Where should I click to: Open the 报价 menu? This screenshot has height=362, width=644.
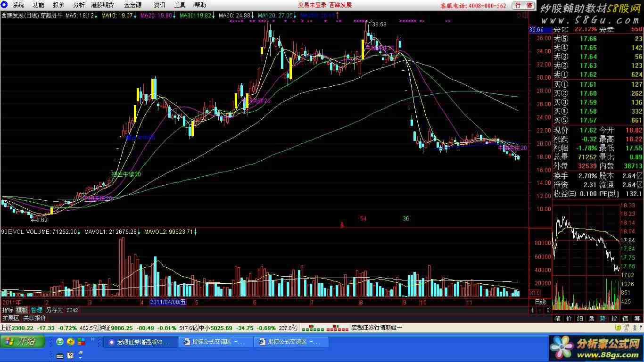[x=58, y=5]
